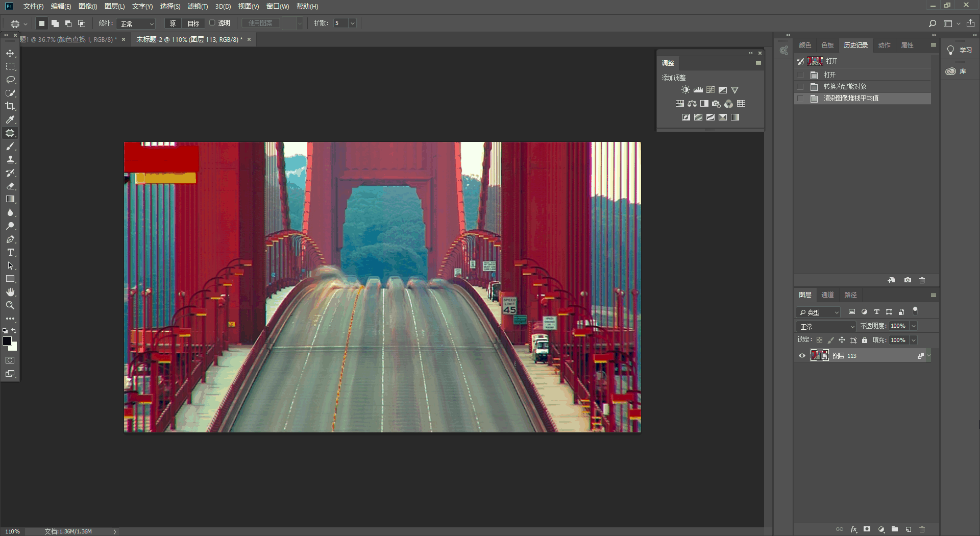Toggle lock all for layer
The image size is (980, 536).
tap(865, 340)
